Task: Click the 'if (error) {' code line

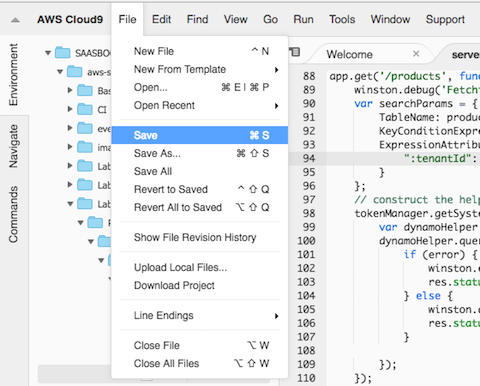Action: click(x=440, y=255)
